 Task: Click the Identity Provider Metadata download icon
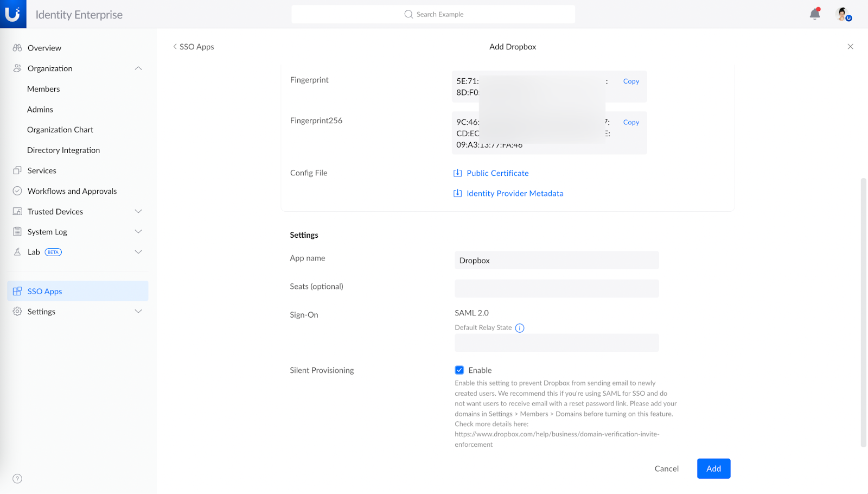coord(457,193)
